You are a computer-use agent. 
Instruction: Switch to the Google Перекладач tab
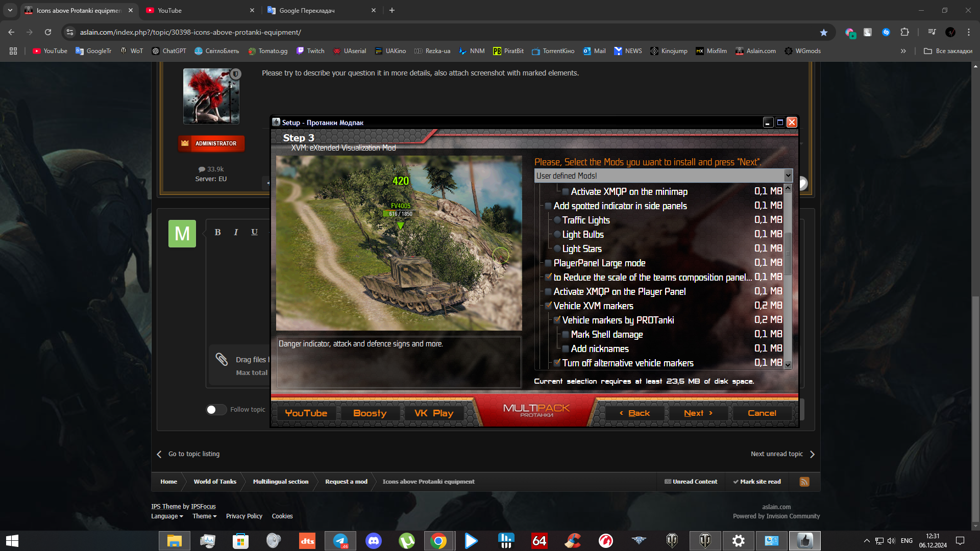click(321, 10)
